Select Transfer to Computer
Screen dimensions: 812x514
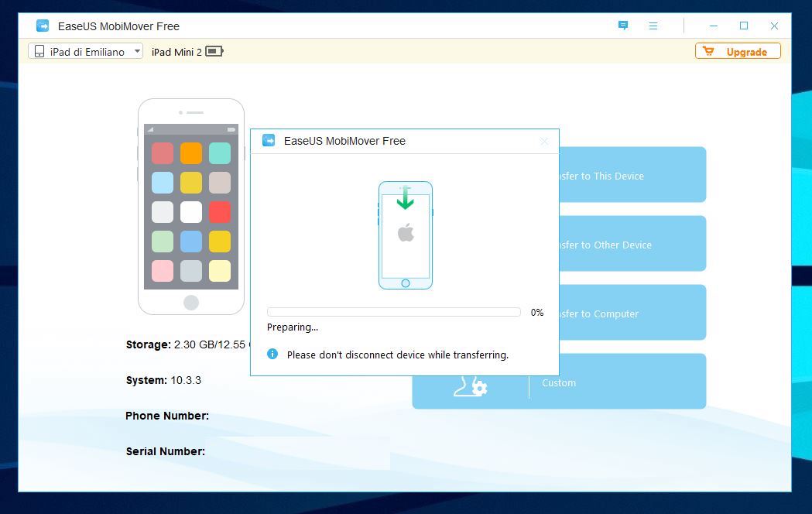(632, 312)
